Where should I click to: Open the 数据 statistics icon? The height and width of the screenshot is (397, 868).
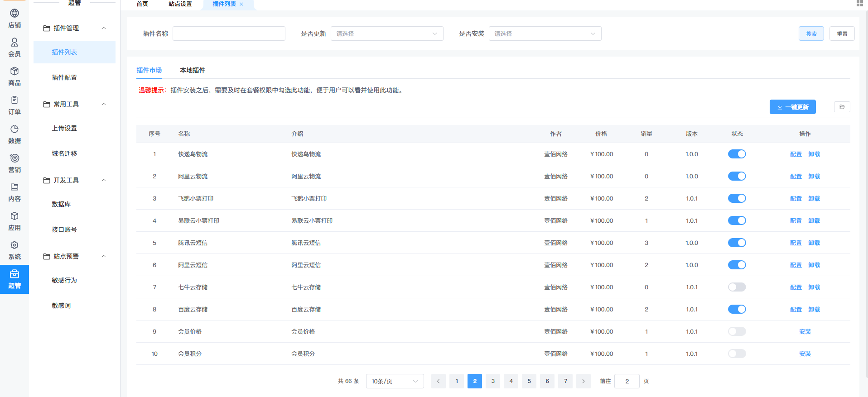click(14, 129)
